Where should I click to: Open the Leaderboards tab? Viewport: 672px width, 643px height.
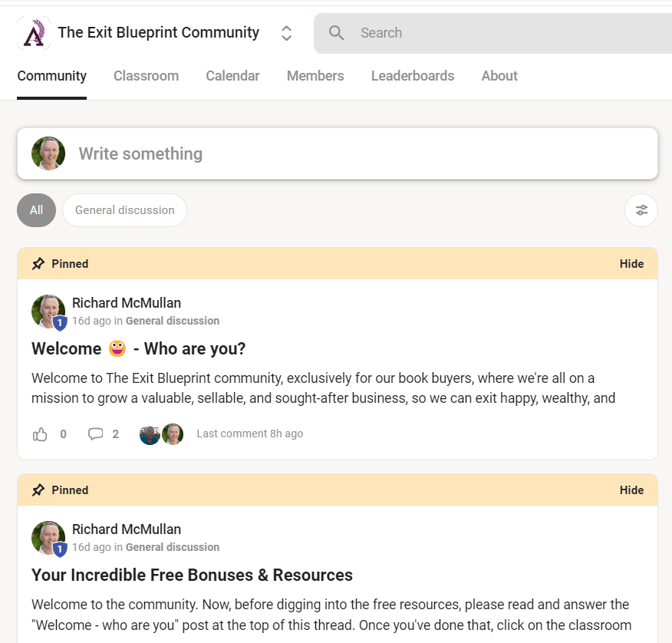[413, 76]
